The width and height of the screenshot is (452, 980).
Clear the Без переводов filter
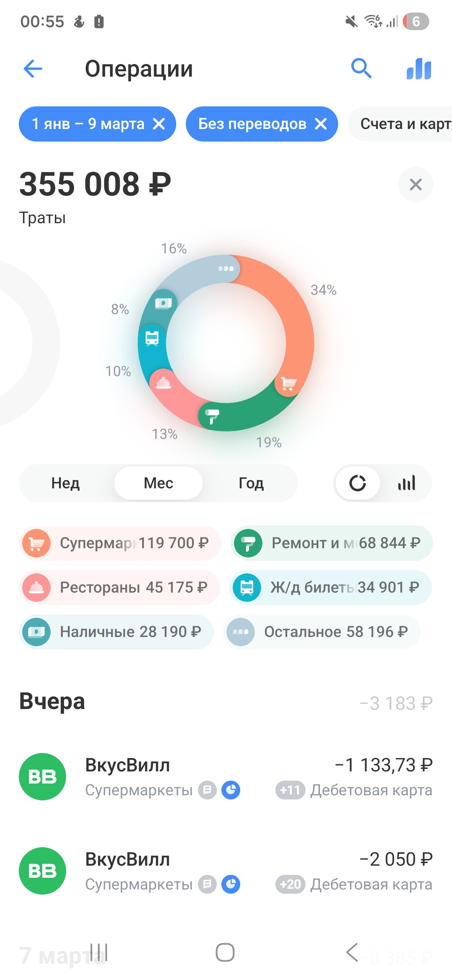click(x=321, y=124)
